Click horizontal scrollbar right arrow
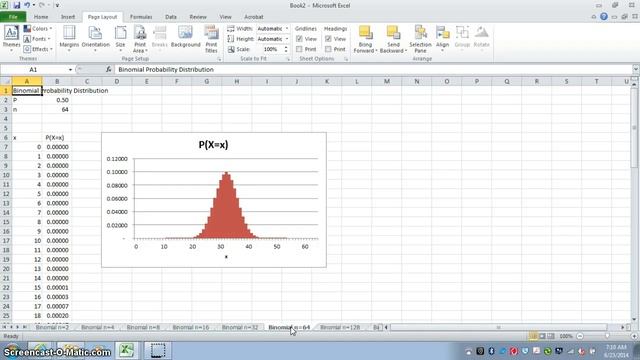640x360 pixels. click(x=623, y=327)
